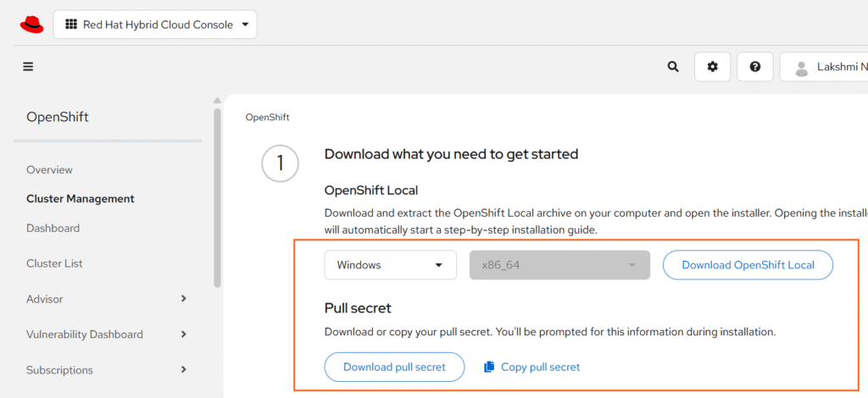
Task: Expand the Subscriptions sidebar section
Action: click(x=184, y=370)
